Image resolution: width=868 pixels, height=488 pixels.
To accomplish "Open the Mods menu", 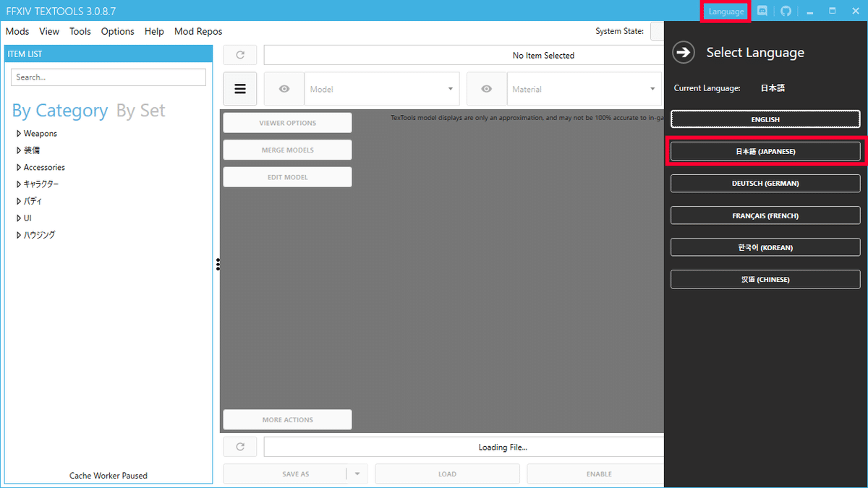I will [17, 31].
